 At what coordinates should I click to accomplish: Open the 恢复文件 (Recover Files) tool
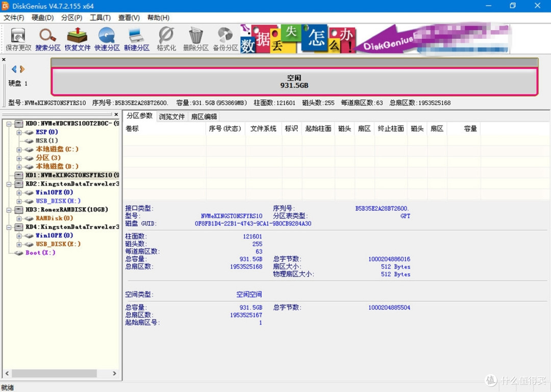pyautogui.click(x=77, y=38)
